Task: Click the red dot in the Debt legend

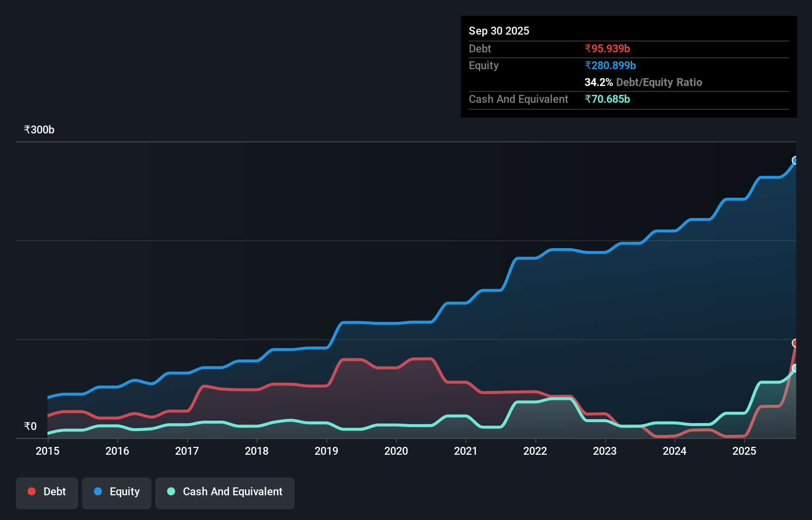Action: pyautogui.click(x=32, y=491)
